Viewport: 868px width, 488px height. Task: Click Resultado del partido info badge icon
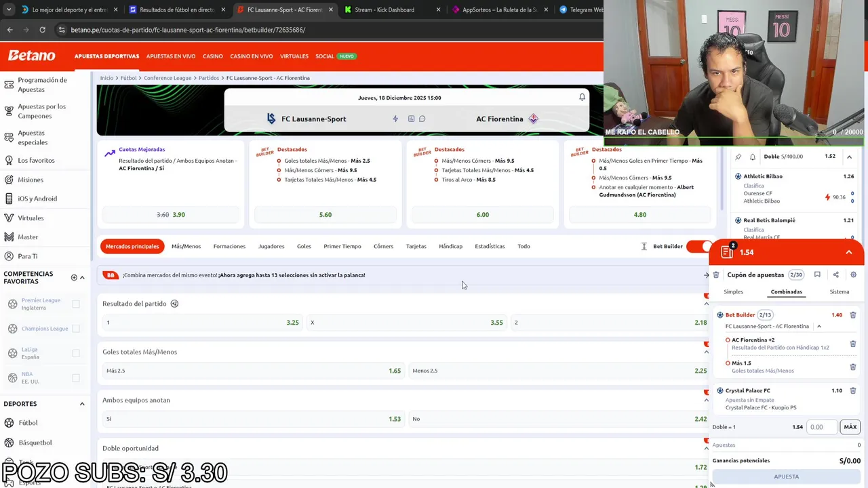click(x=174, y=304)
